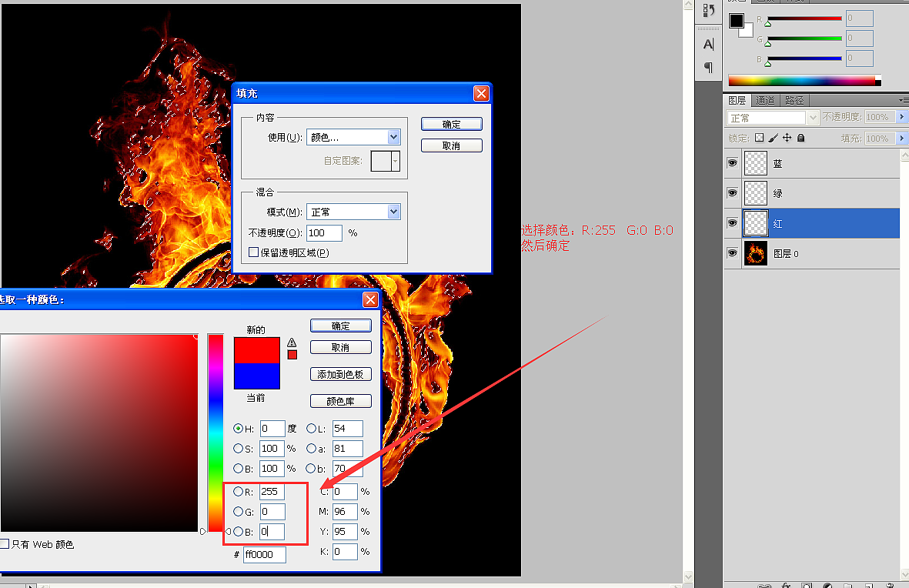Click the M percentage field 96
The width and height of the screenshot is (909, 588).
[x=345, y=512]
